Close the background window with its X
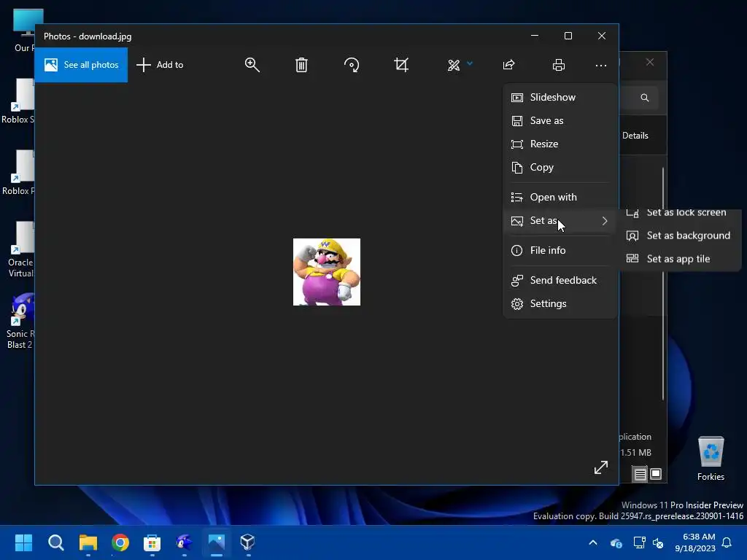The image size is (747, 560). 650,63
